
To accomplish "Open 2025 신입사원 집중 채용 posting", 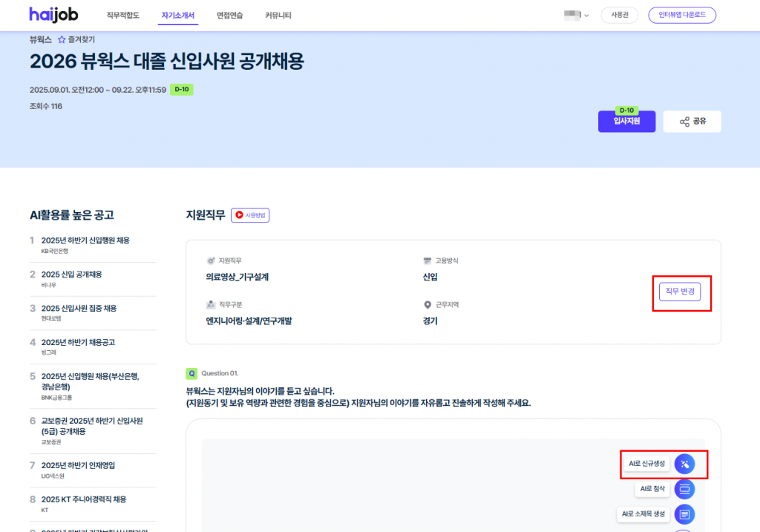I will 79,309.
